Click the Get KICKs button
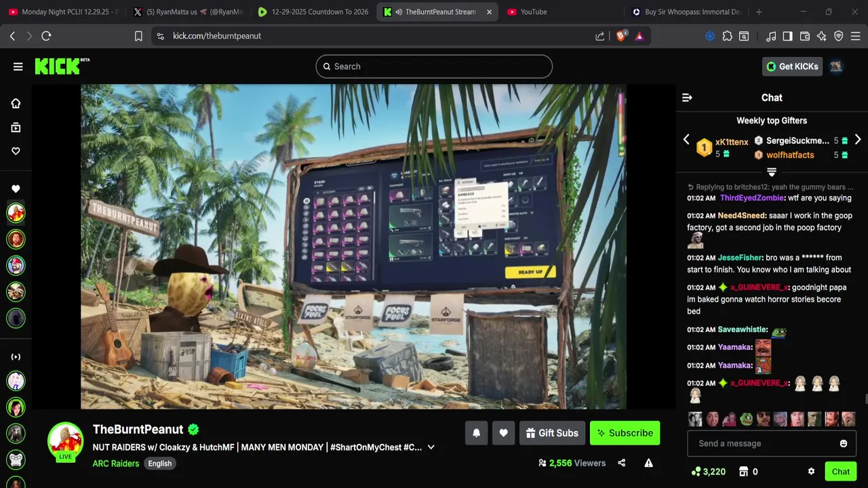Screen dimensions: 868x488 [792, 66]
